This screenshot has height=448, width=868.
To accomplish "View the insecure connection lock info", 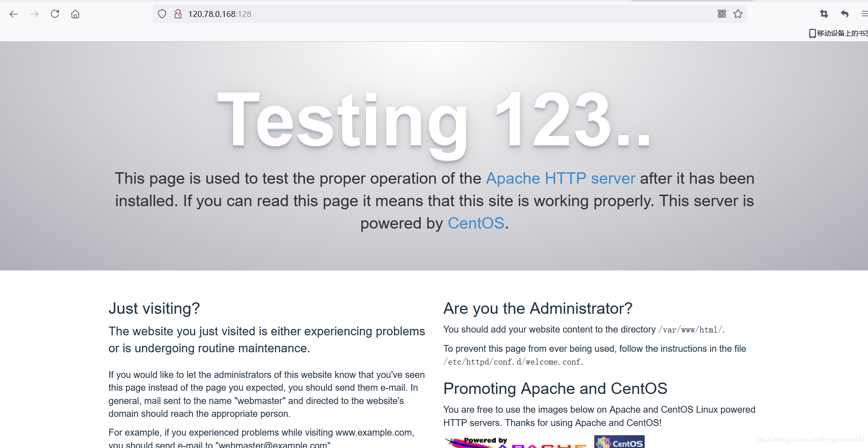I will point(178,14).
